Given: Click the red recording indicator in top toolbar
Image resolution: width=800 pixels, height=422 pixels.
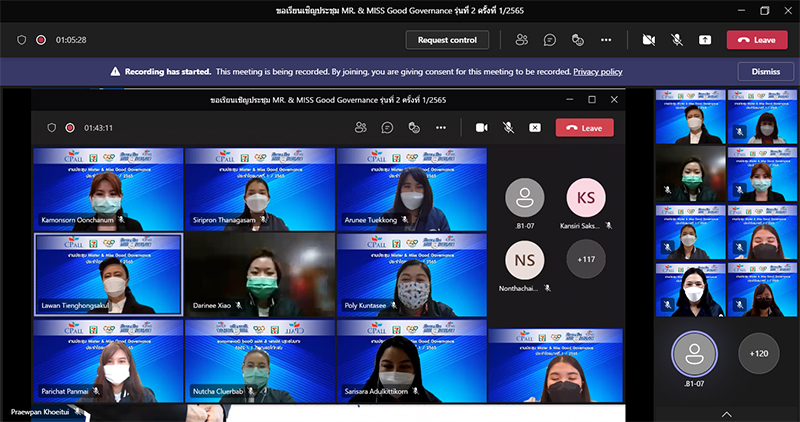Looking at the screenshot, I should (x=41, y=40).
